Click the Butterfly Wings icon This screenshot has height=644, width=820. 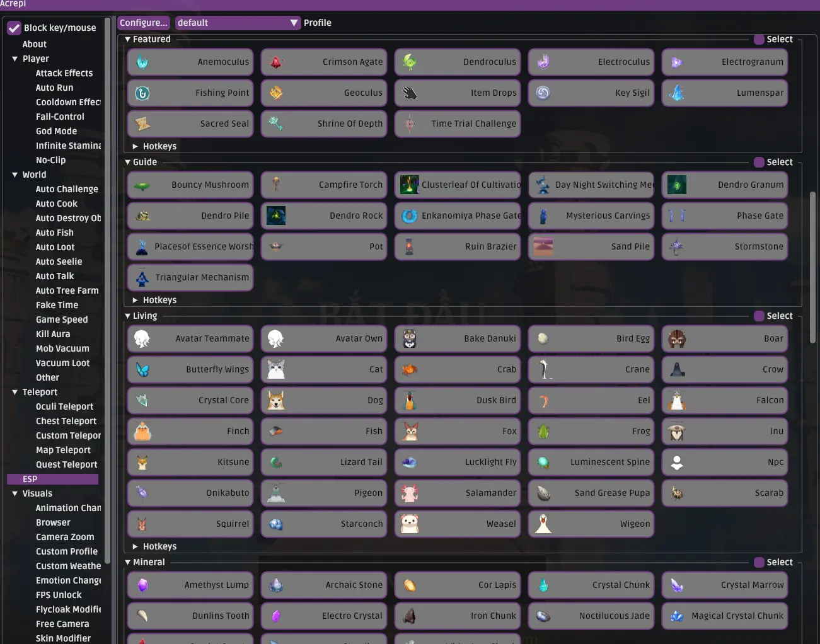click(142, 369)
